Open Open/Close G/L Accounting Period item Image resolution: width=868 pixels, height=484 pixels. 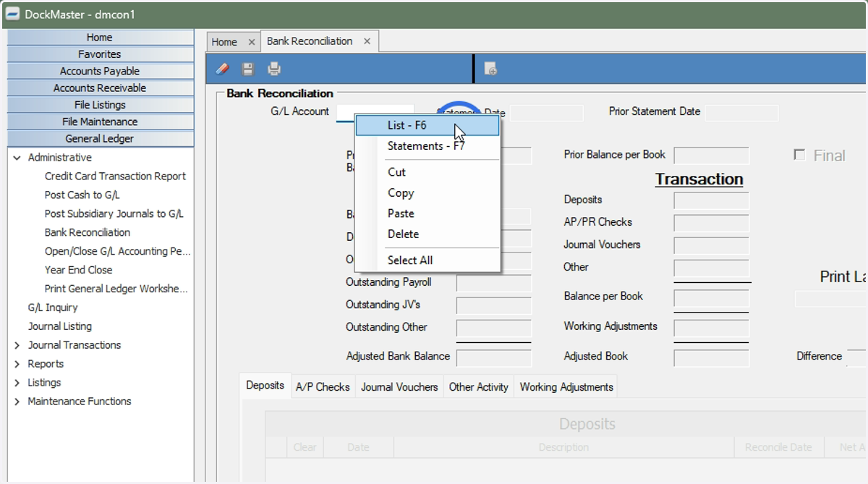point(117,251)
